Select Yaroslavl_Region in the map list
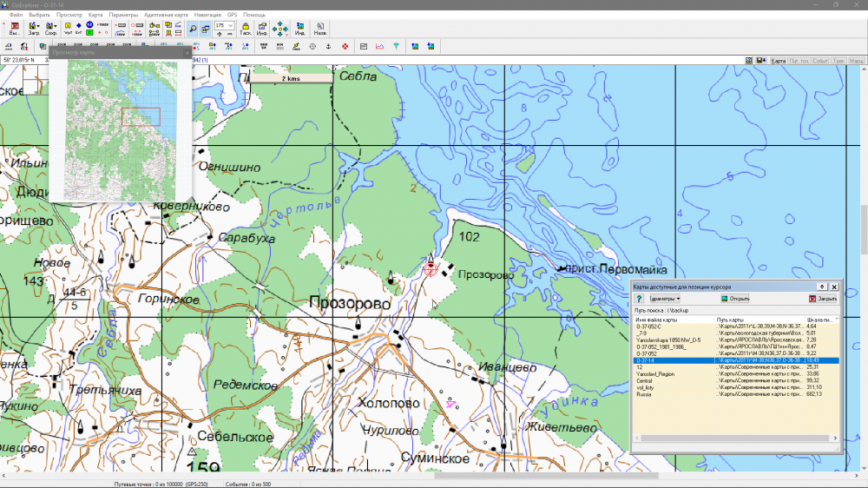The width and height of the screenshot is (868, 488). 655,374
